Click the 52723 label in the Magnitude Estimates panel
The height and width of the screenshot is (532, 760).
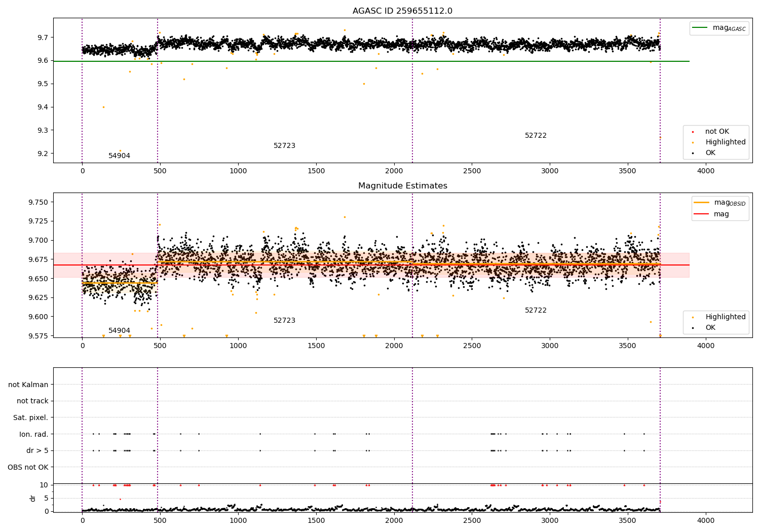(x=284, y=321)
